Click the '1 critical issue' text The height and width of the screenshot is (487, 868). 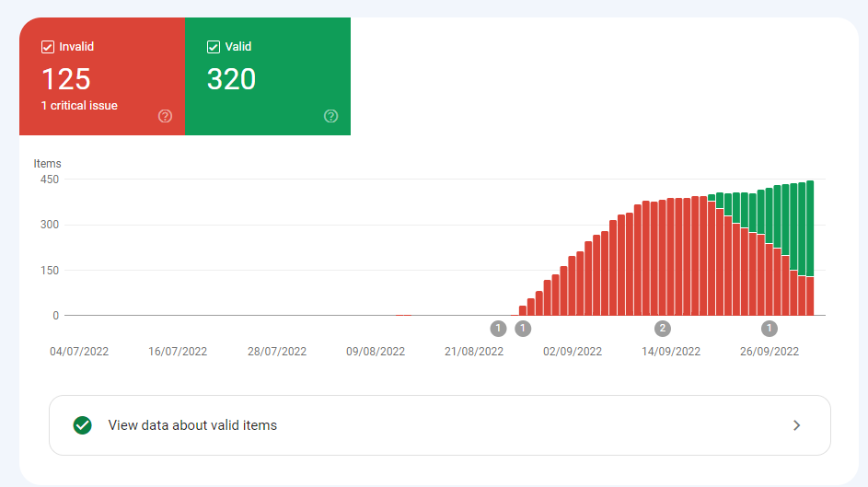[x=79, y=106]
